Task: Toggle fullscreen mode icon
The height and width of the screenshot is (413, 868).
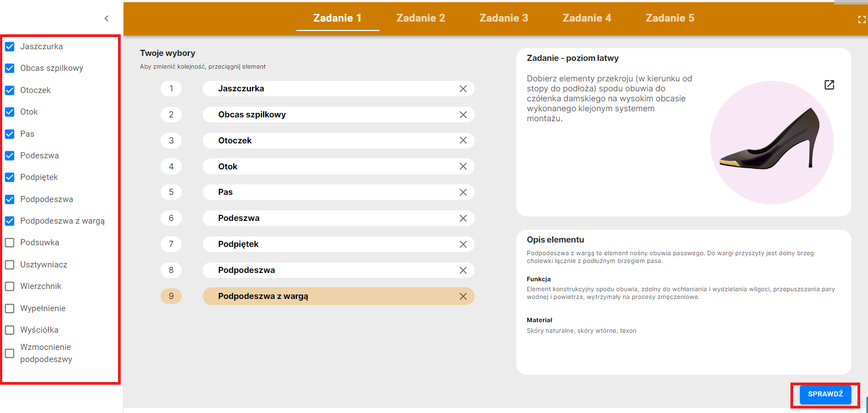Action: (861, 19)
